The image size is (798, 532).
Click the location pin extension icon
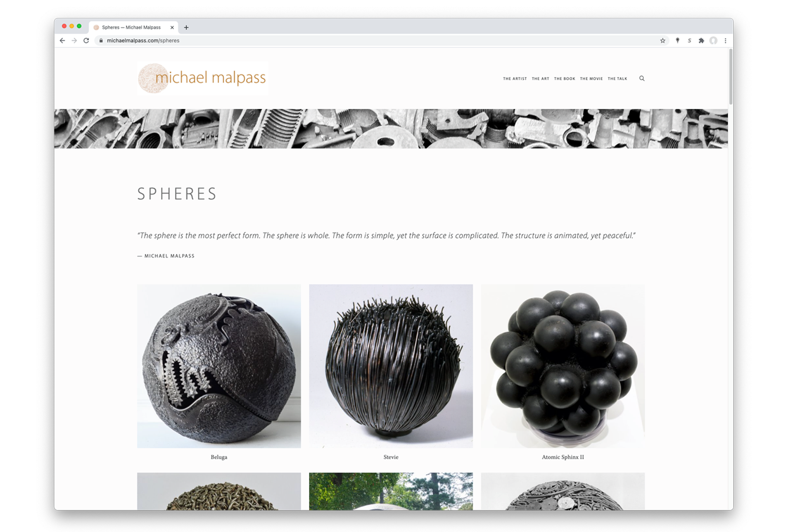pos(677,40)
